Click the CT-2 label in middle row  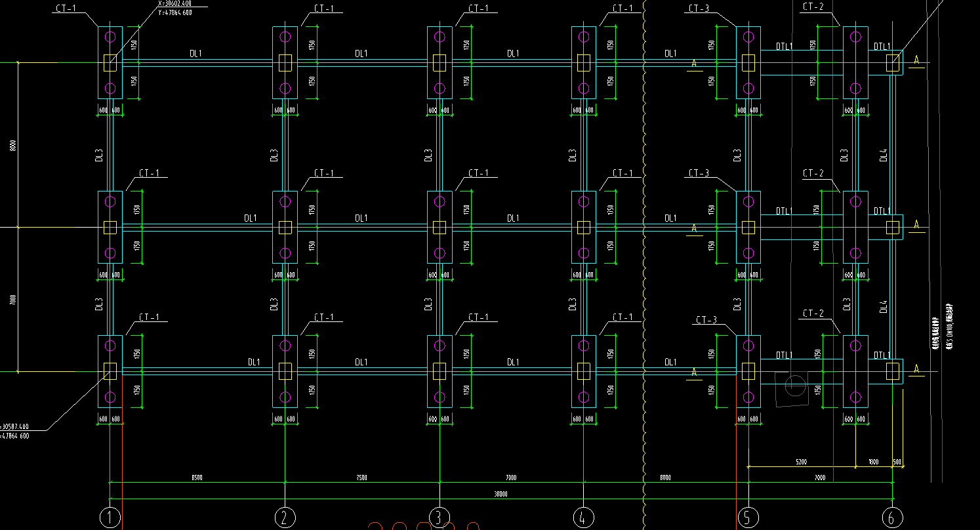pos(813,173)
